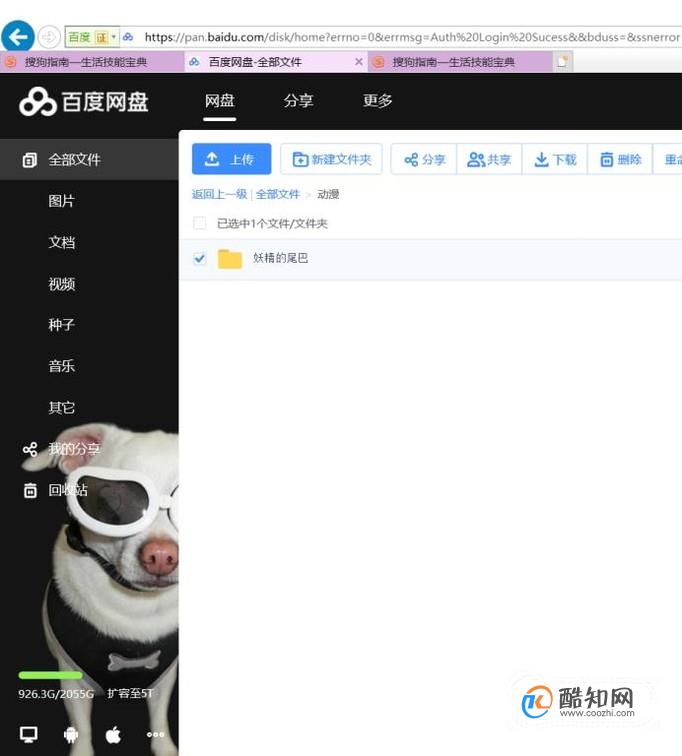Select the 分享 top navigation tab

coord(298,101)
